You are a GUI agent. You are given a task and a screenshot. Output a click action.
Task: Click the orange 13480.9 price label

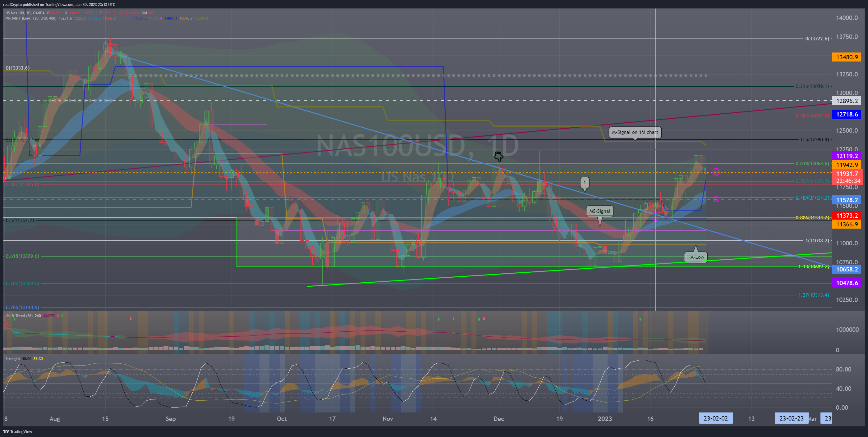coord(847,57)
